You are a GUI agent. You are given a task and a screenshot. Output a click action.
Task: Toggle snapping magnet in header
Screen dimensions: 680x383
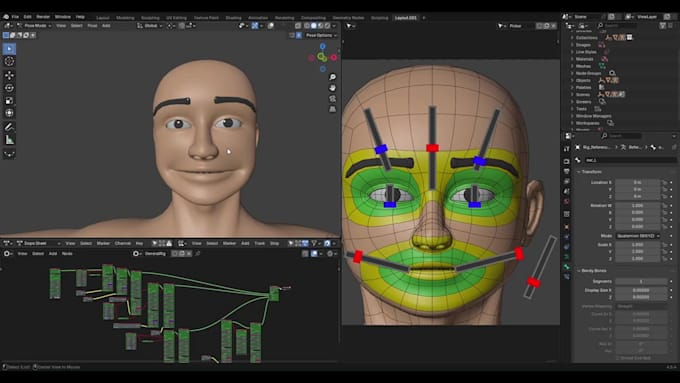point(182,26)
